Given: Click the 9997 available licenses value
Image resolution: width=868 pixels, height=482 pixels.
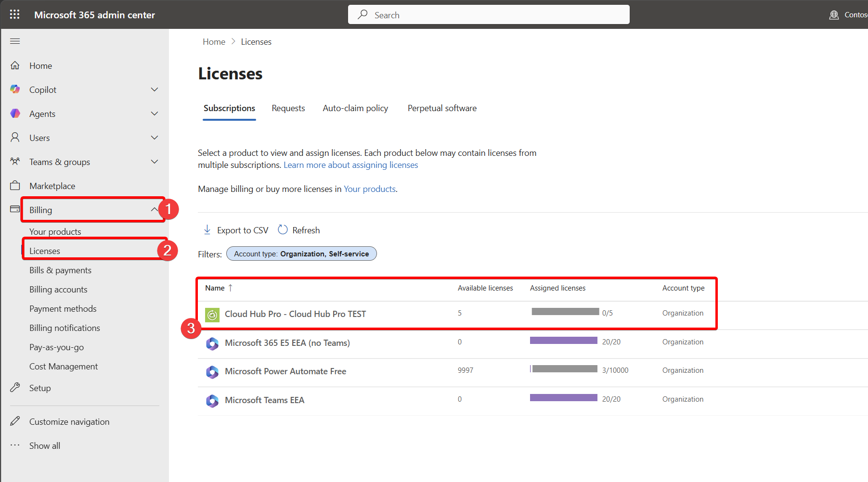Looking at the screenshot, I should [x=466, y=370].
